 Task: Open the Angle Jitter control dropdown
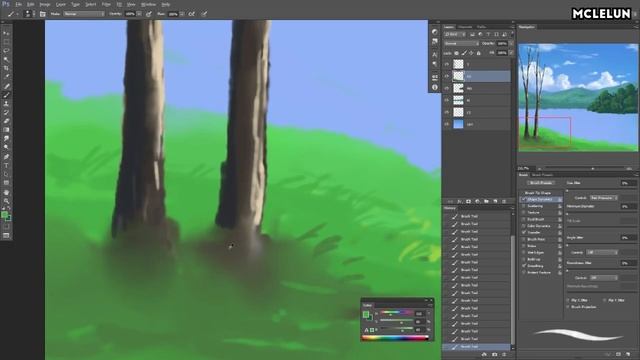pos(602,252)
